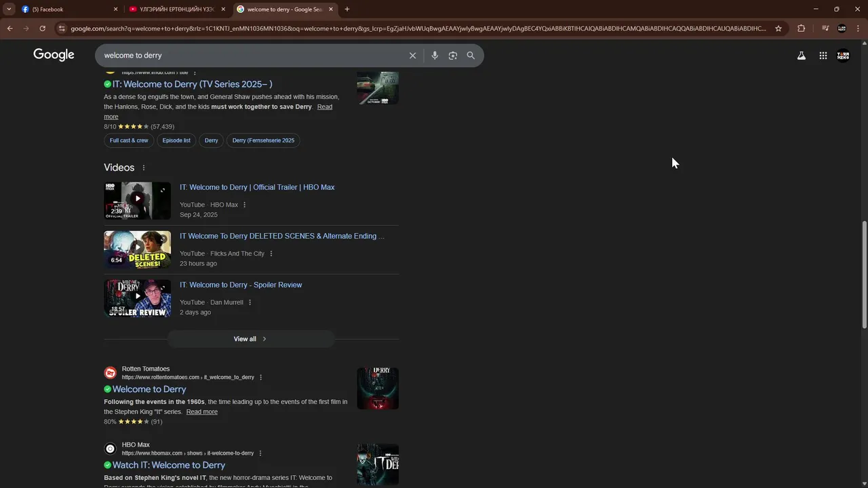Select the Full cast & crew chip

click(x=129, y=140)
